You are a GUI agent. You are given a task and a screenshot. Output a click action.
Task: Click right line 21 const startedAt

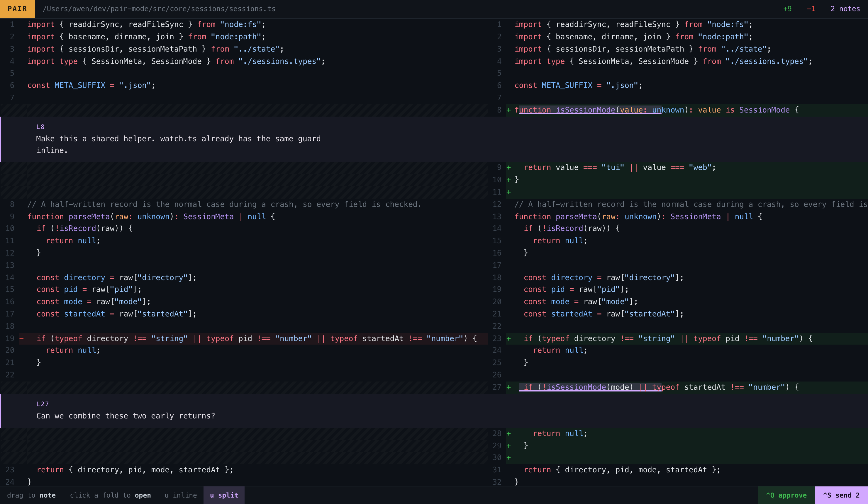point(603,314)
